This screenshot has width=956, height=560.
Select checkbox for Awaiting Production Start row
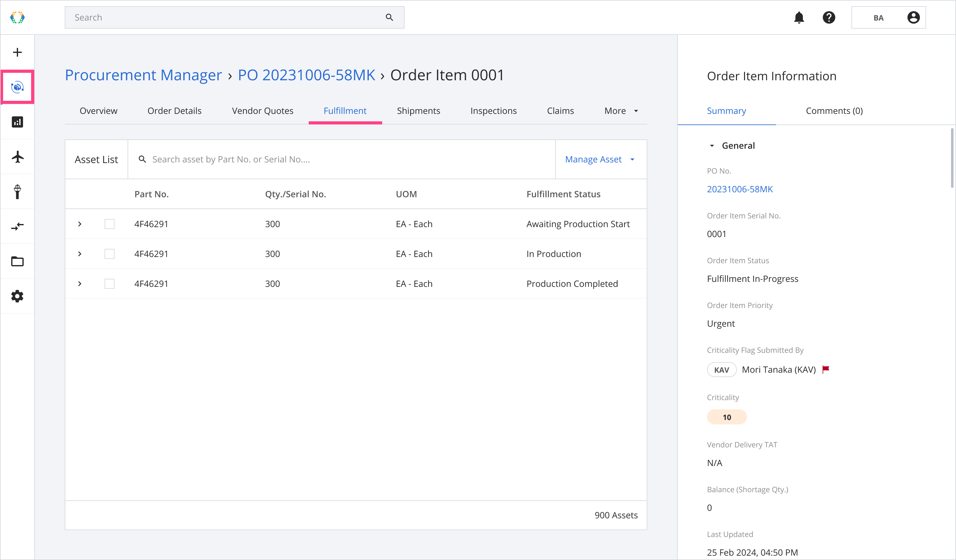tap(110, 224)
